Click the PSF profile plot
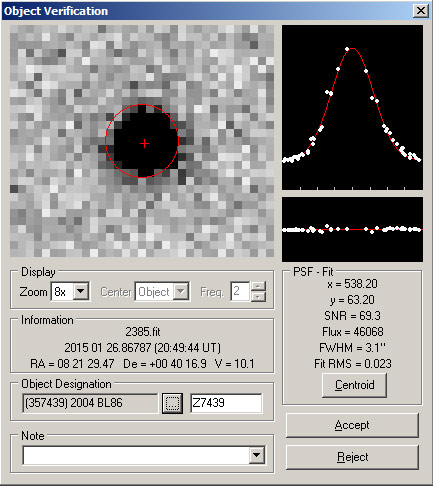The width and height of the screenshot is (433, 486). (x=352, y=107)
